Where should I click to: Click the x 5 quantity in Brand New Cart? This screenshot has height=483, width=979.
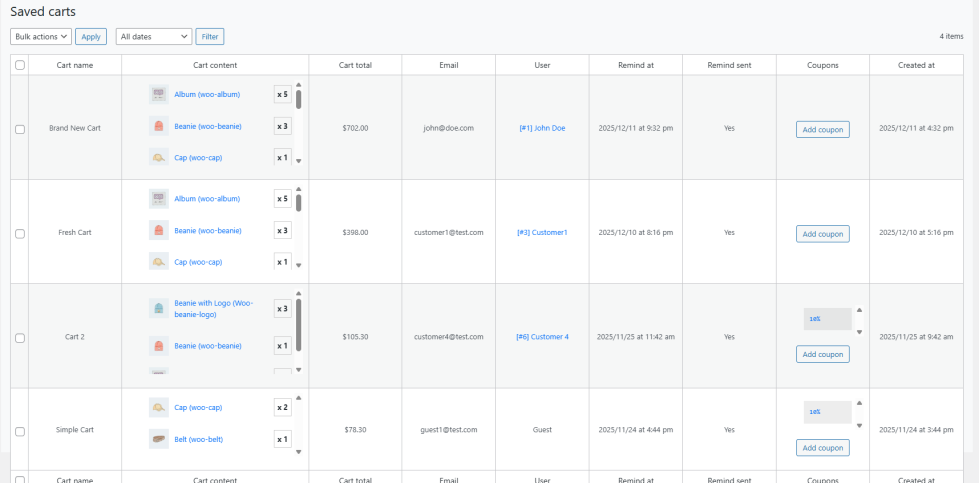(x=283, y=94)
